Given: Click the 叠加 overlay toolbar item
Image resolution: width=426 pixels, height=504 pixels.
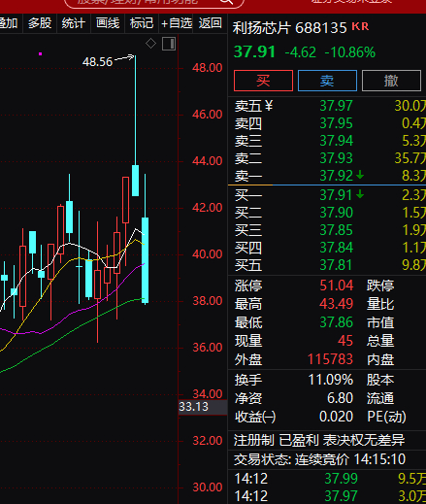Looking at the screenshot, I should click(x=9, y=23).
